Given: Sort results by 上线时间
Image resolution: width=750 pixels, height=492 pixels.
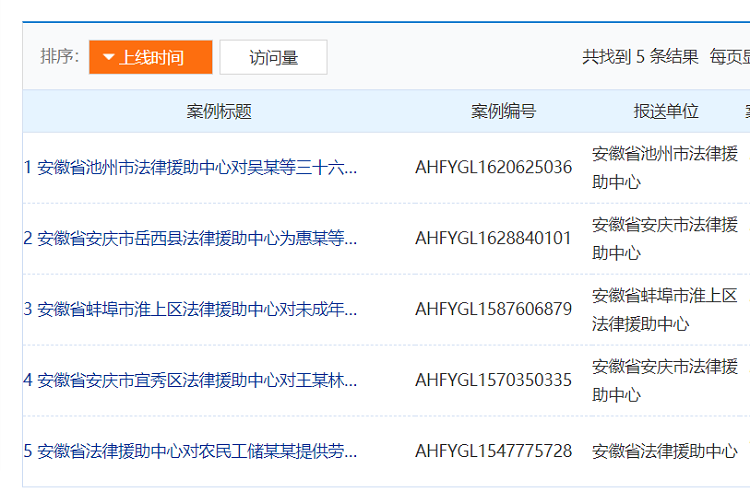Looking at the screenshot, I should (151, 57).
